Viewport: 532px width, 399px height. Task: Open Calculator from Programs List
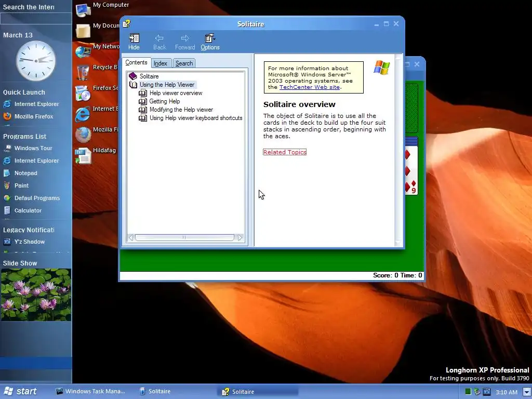point(22,211)
